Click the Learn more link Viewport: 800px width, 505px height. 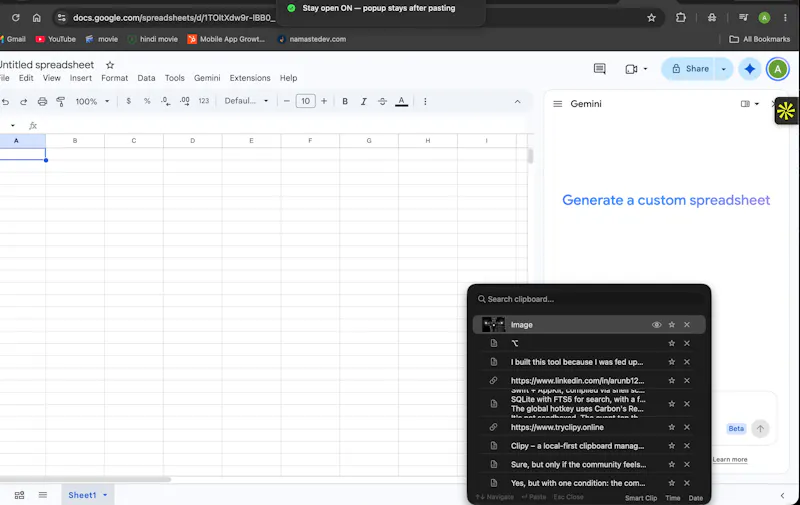pos(730,460)
